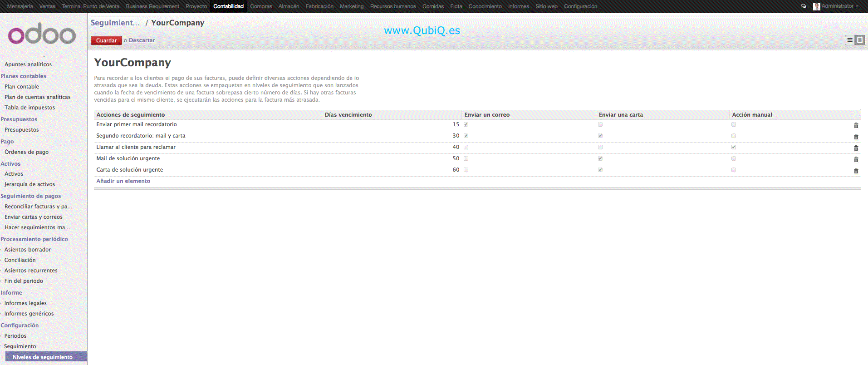The width and height of the screenshot is (868, 365).
Task: Open the chat conversations icon
Action: [x=804, y=6]
